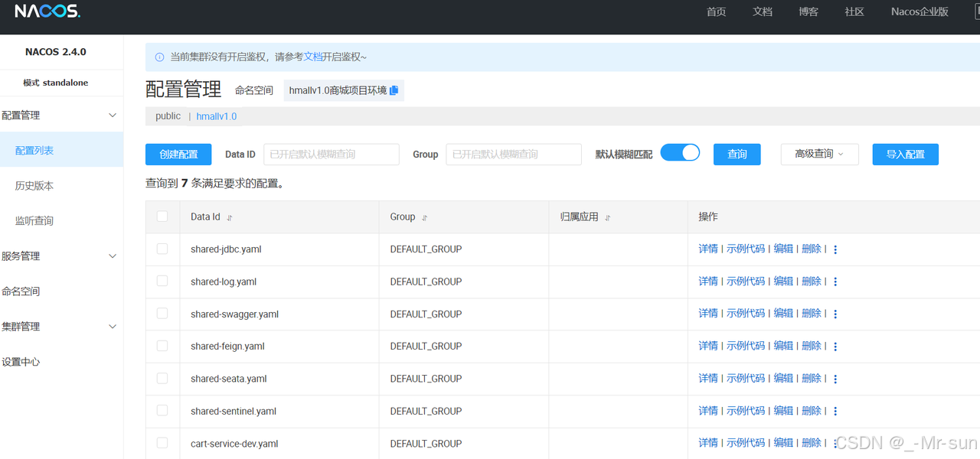Sort by Data Id column icon
This screenshot has width=980, height=459.
point(230,217)
